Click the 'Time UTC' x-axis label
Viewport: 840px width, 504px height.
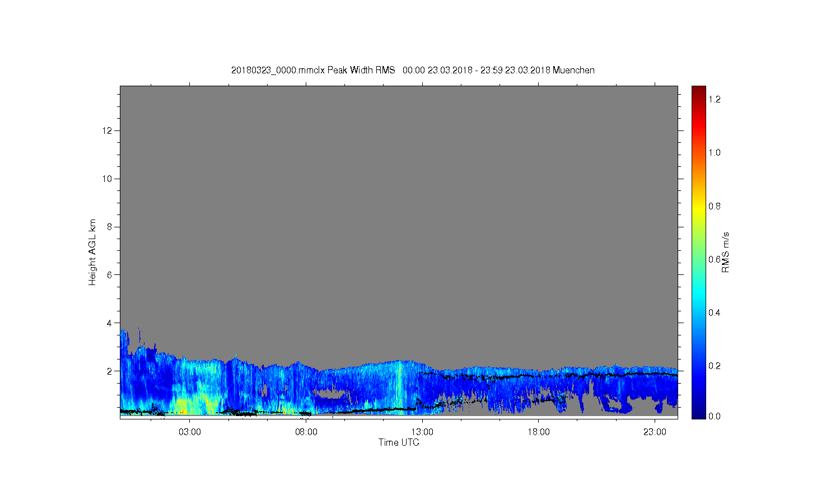[x=399, y=442]
